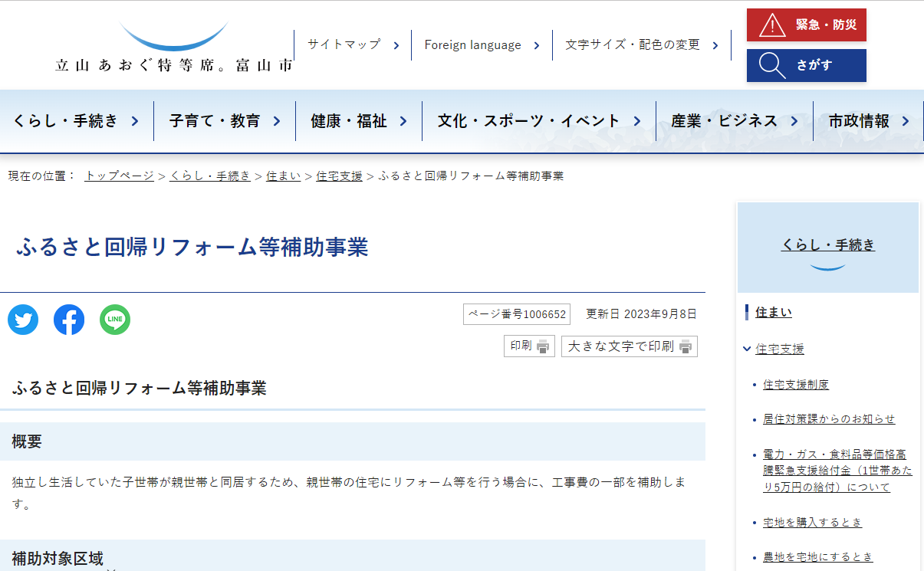
Task: Open the Foreign language link
Action: [472, 45]
